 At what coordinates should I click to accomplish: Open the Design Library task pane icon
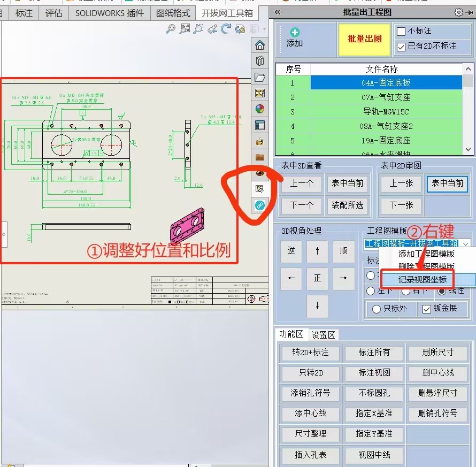click(260, 61)
